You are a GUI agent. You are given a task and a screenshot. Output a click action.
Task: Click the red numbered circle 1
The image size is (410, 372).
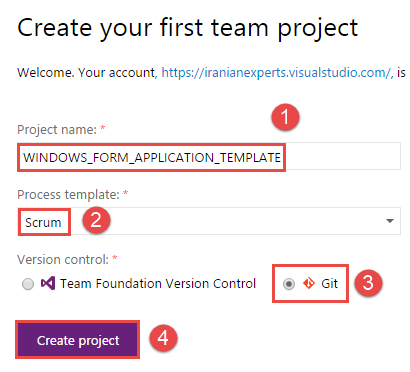click(285, 117)
